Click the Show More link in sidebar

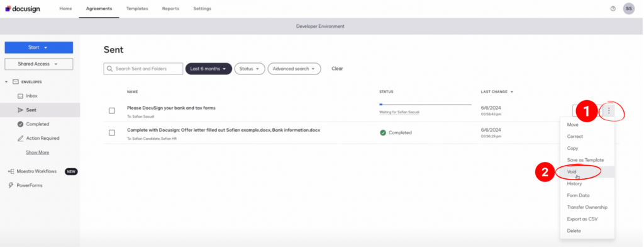(37, 152)
